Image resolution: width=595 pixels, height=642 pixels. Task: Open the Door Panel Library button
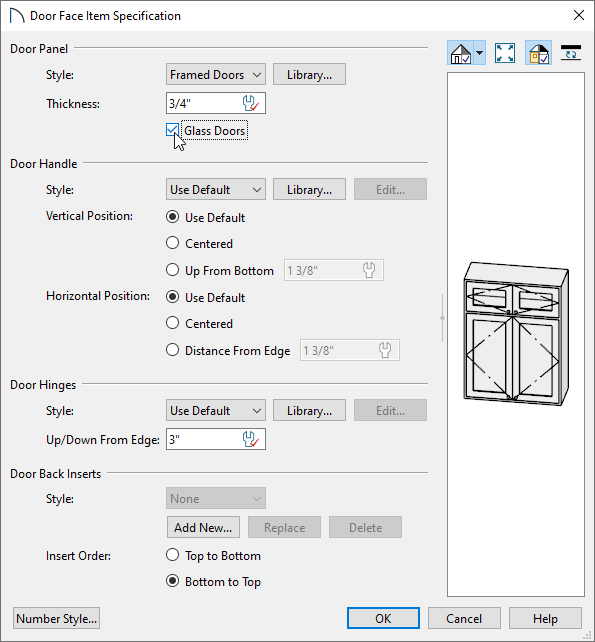click(x=309, y=75)
